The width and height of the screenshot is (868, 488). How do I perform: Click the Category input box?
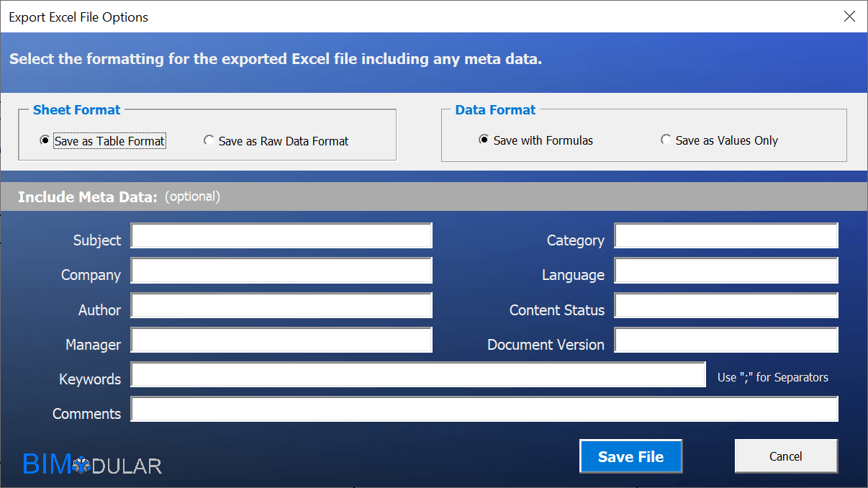(x=725, y=236)
